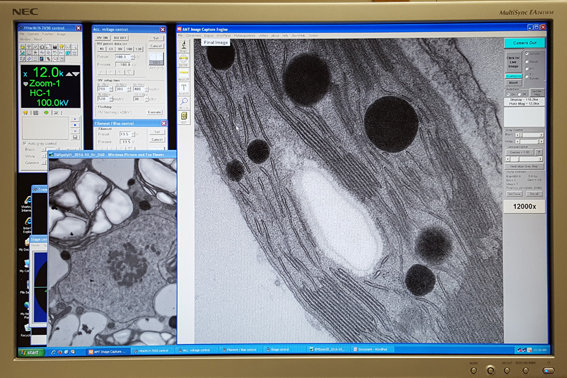
Task: Click the database icon in left toolbar
Action: (x=184, y=116)
